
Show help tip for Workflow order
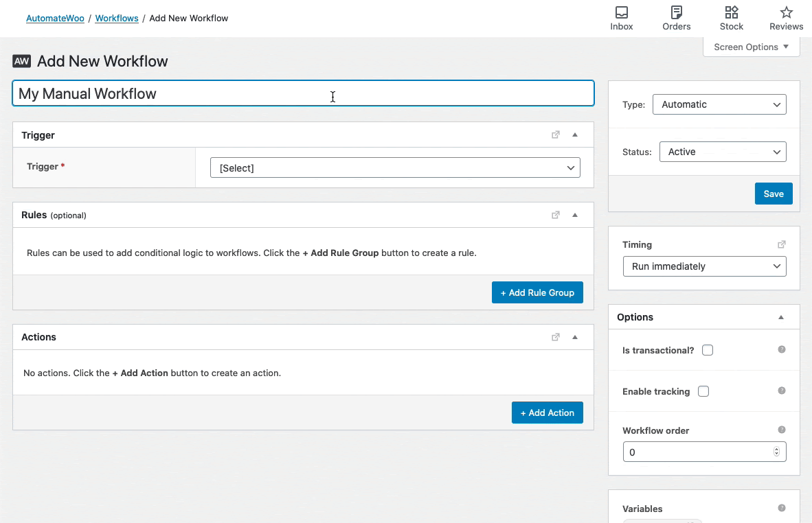coord(782,430)
